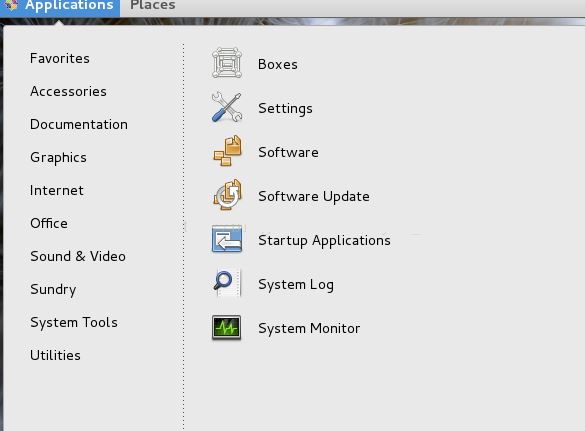Launch System Monitor graph icon
Image resolution: width=585 pixels, height=431 pixels.
click(226, 327)
